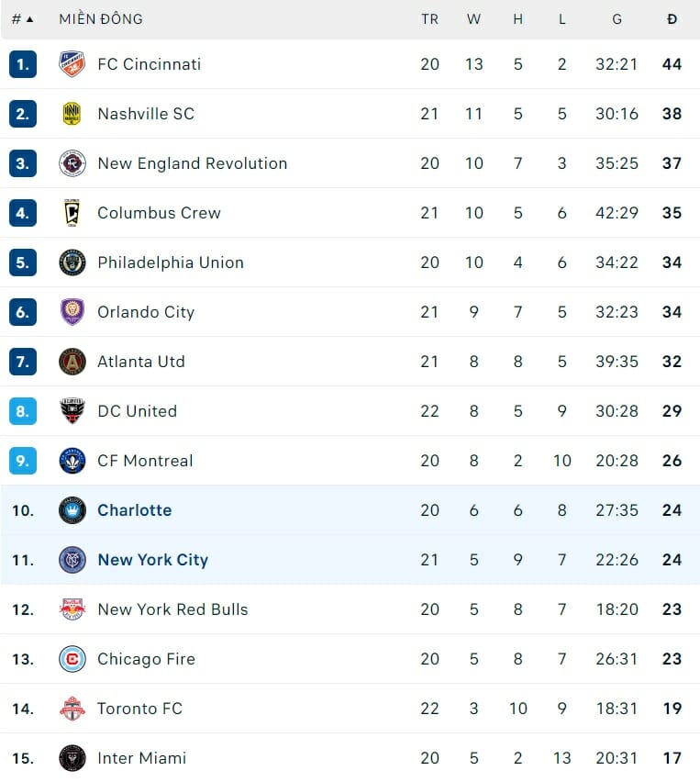Open the Inter Miami heron logo
Screen dimensions: 700x782
coord(72,758)
